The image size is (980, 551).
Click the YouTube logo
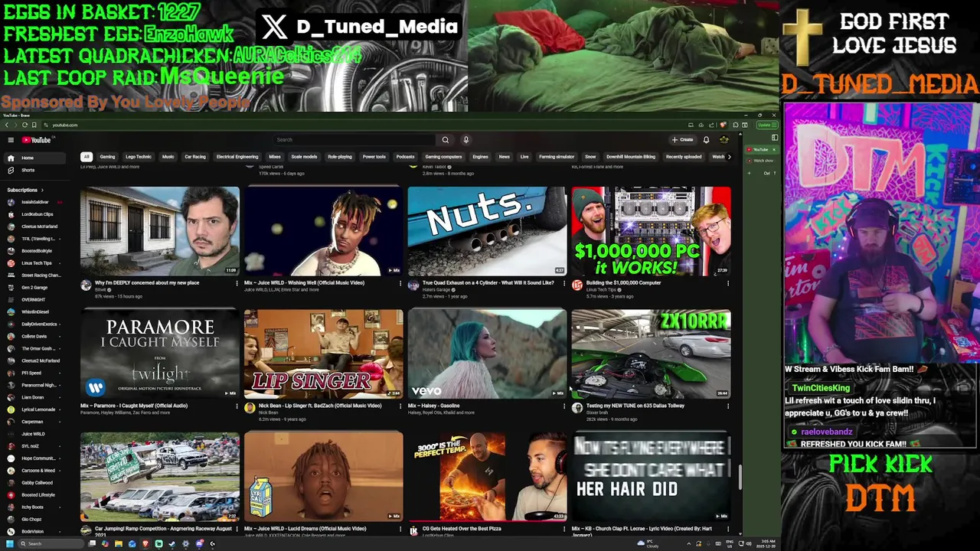click(x=36, y=140)
